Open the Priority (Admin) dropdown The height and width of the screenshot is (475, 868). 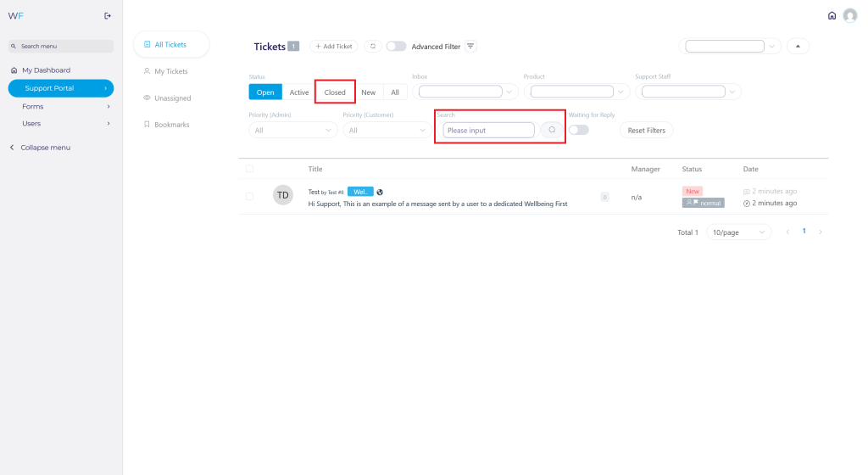pyautogui.click(x=292, y=131)
